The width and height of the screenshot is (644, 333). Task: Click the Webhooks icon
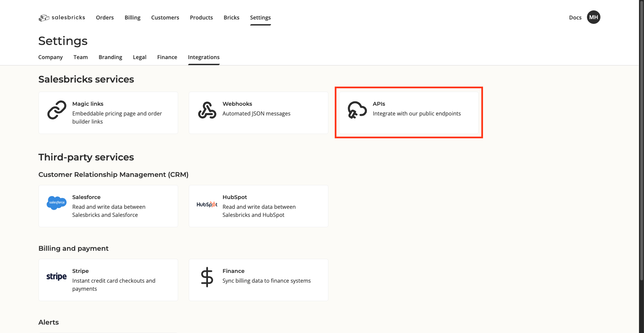pos(207,110)
